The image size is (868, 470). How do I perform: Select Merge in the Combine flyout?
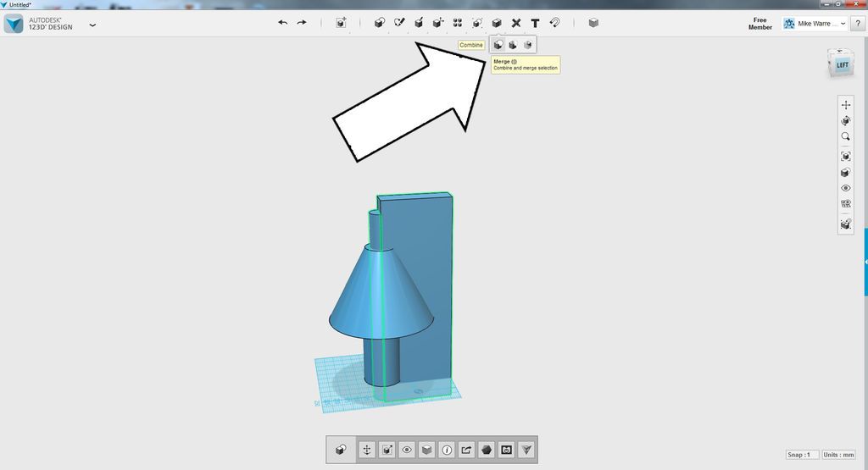(x=498, y=45)
